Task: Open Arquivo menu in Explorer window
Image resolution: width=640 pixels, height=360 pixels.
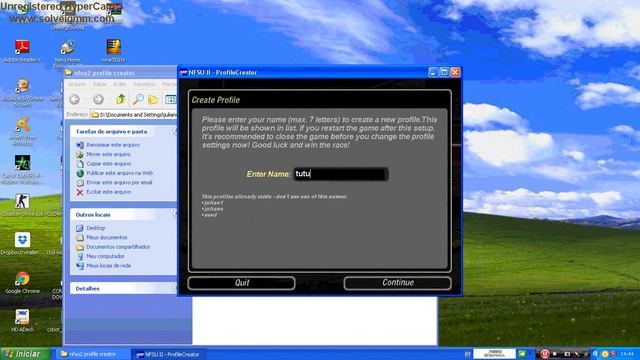Action: [76, 84]
